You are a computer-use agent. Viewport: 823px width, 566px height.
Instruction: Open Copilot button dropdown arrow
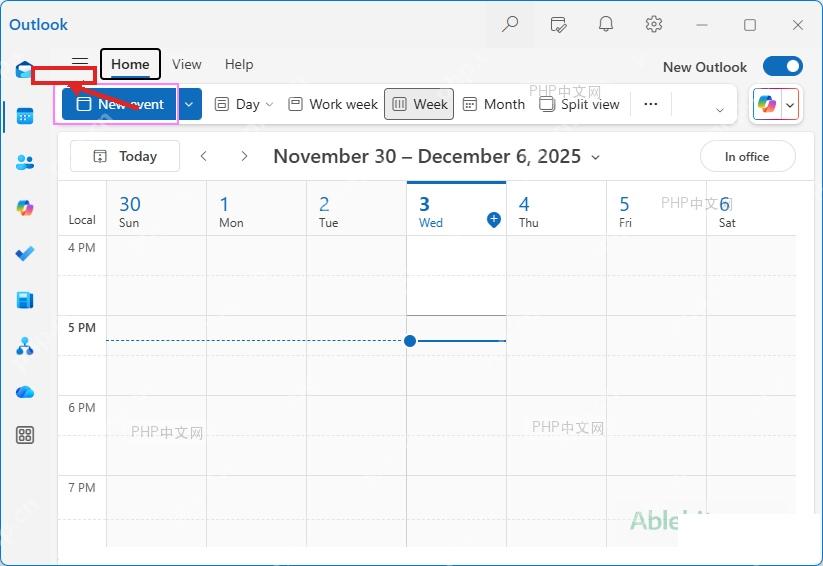point(790,104)
